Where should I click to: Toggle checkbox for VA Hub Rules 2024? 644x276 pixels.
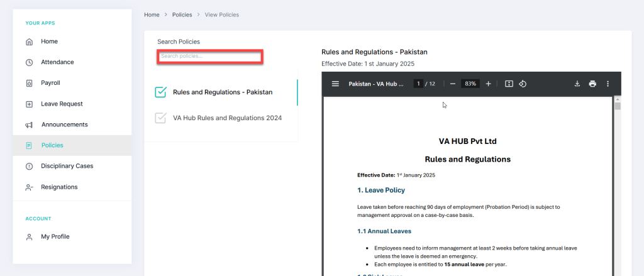[160, 118]
